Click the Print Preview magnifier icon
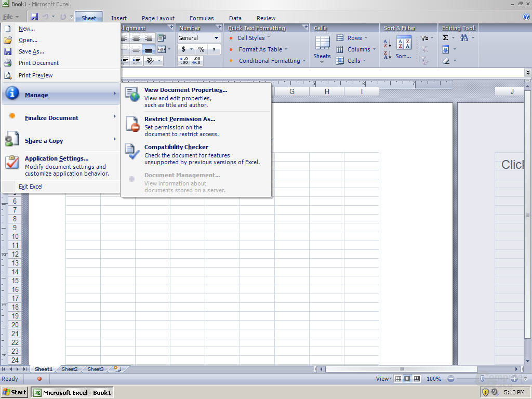532x399 pixels. [8, 75]
